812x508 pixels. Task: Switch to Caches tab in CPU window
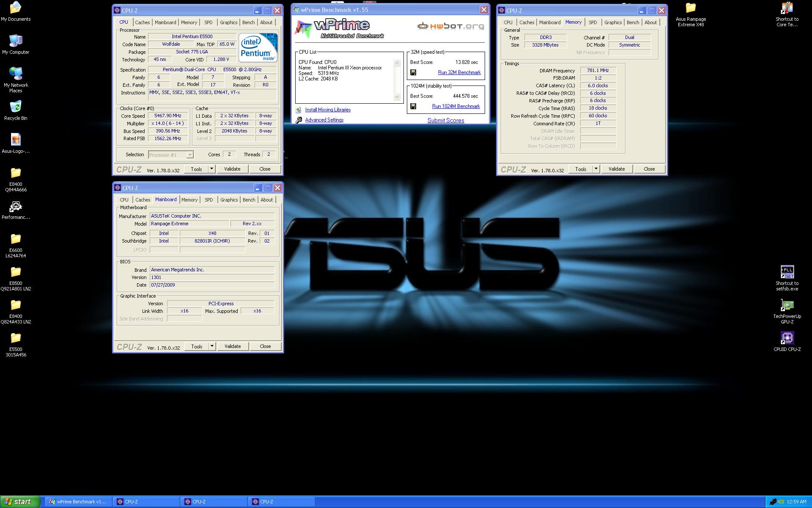tap(143, 22)
